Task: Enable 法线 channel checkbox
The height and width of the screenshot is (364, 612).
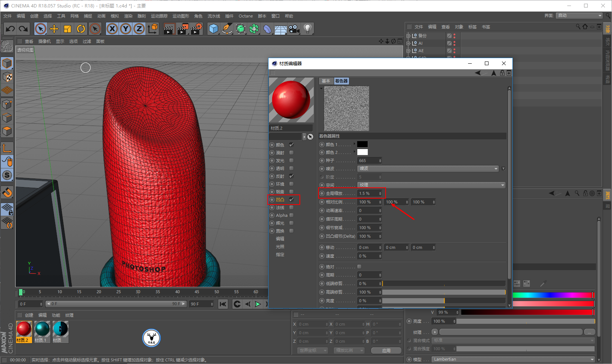Action: coord(291,208)
